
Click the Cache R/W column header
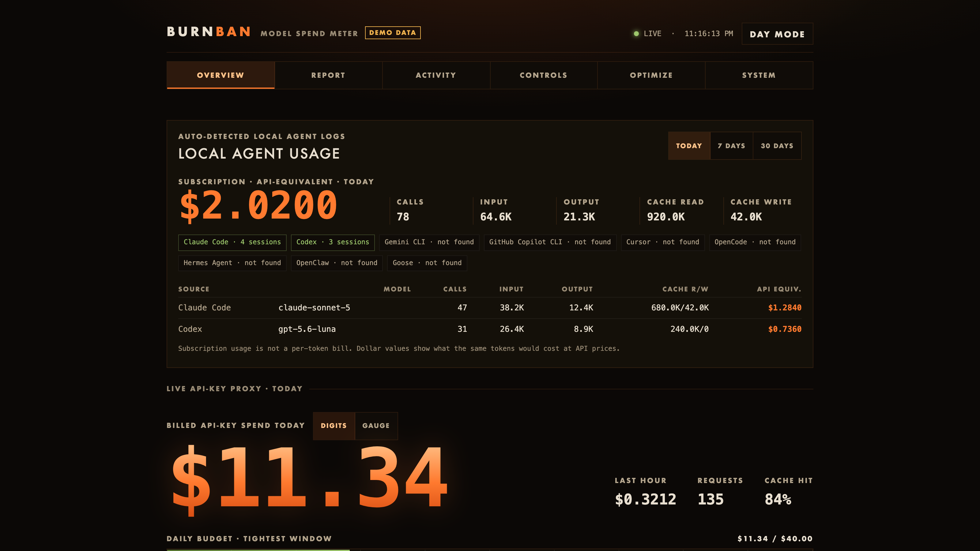pos(685,289)
